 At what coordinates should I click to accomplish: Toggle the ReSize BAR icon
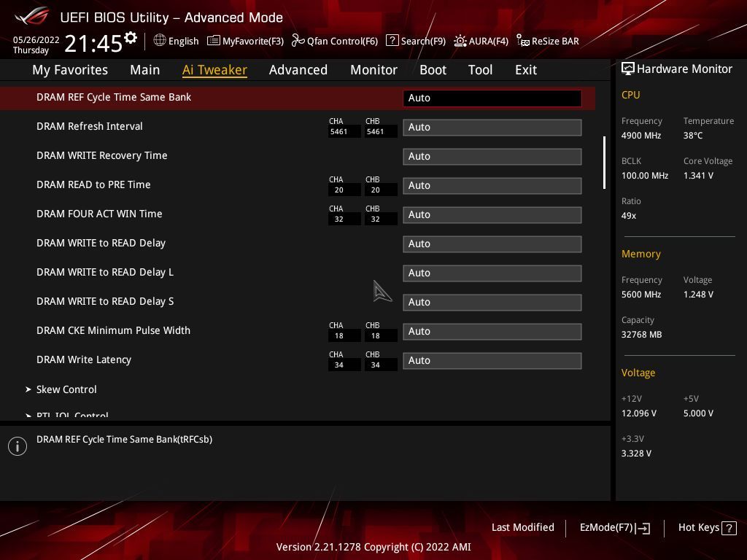point(522,41)
